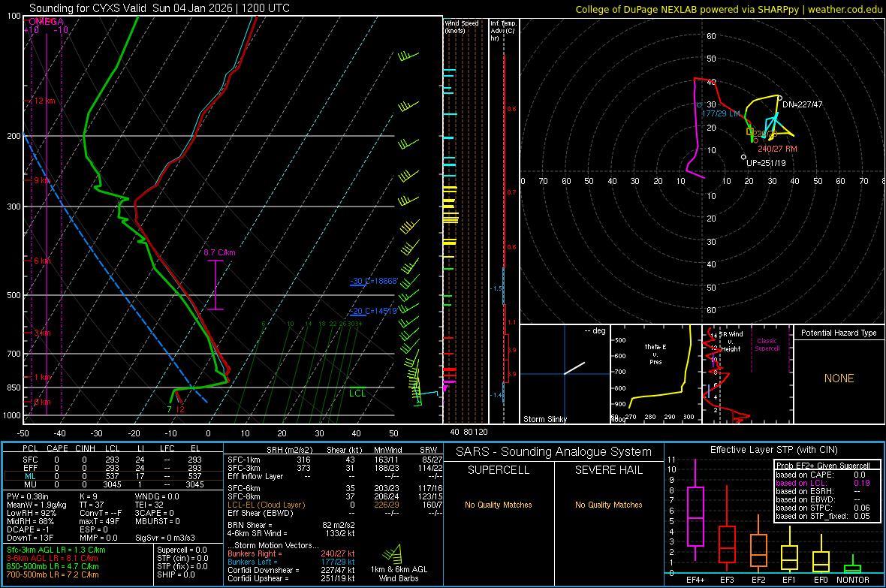The image size is (886, 588).
Task: Select the SFC parcel row
Action: tap(113, 460)
